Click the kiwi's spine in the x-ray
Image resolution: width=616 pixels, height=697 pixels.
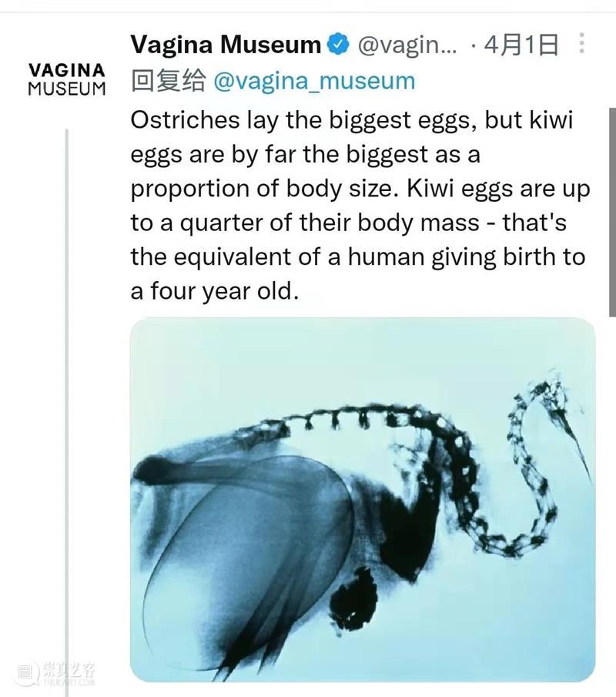(338, 420)
